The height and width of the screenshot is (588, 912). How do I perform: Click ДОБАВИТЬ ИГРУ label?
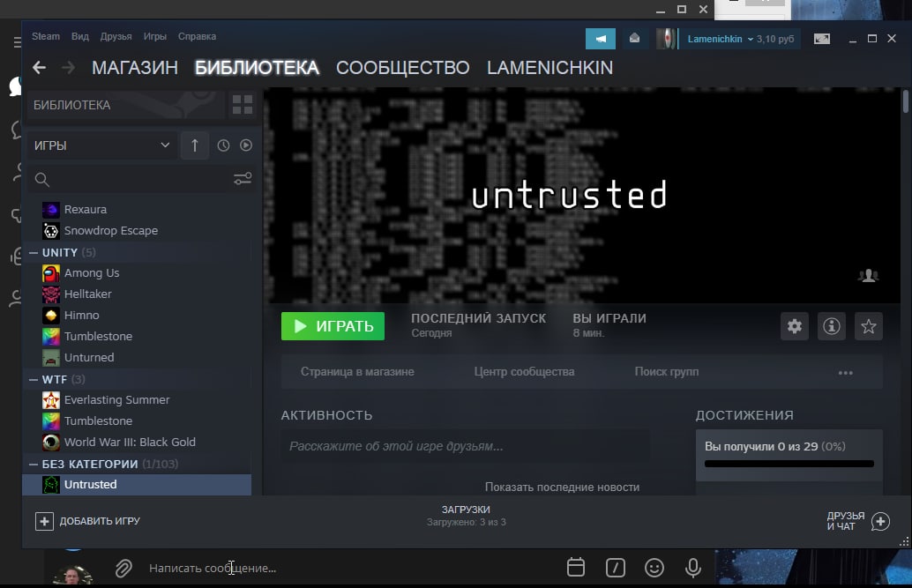[100, 521]
